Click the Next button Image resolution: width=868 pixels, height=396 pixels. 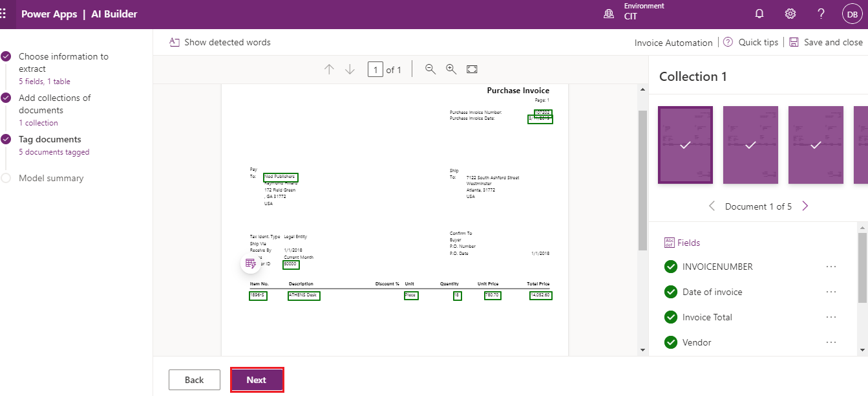[x=257, y=380]
